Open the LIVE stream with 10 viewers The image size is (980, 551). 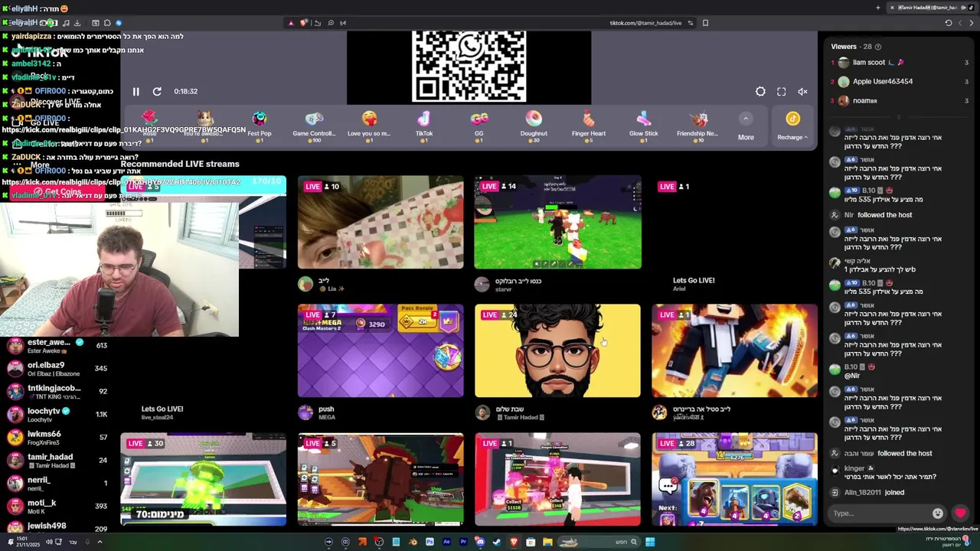(x=381, y=223)
